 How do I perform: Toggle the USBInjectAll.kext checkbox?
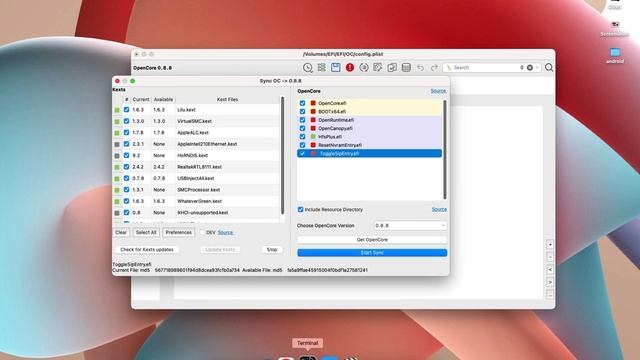(x=127, y=178)
